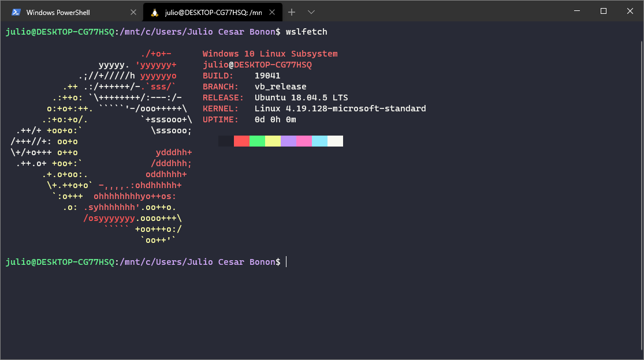Close the Windows PowerShell tab
Image resolution: width=644 pixels, height=360 pixels.
tap(133, 12)
